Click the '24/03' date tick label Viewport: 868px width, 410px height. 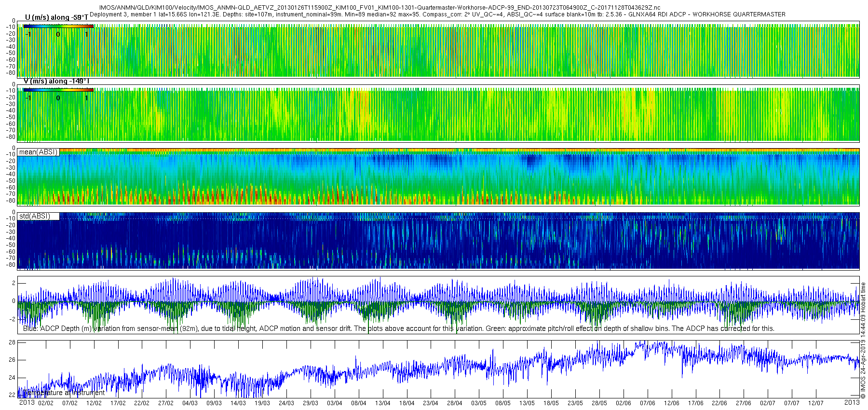tap(286, 403)
